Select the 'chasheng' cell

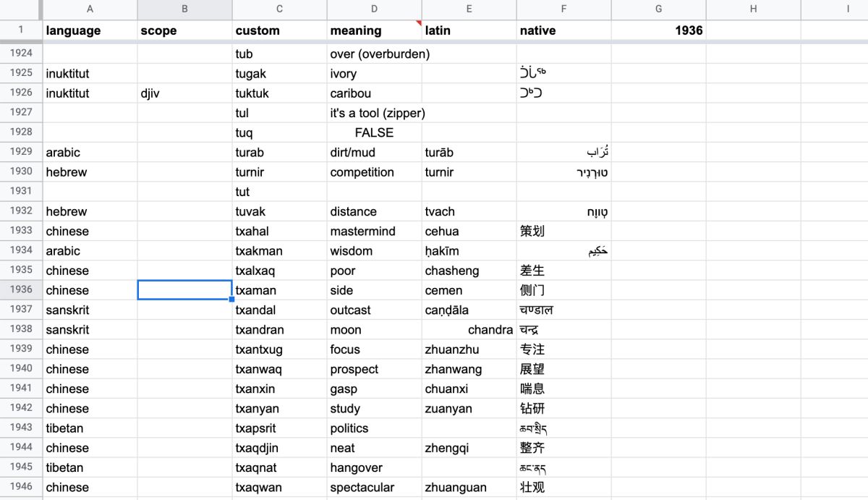469,271
